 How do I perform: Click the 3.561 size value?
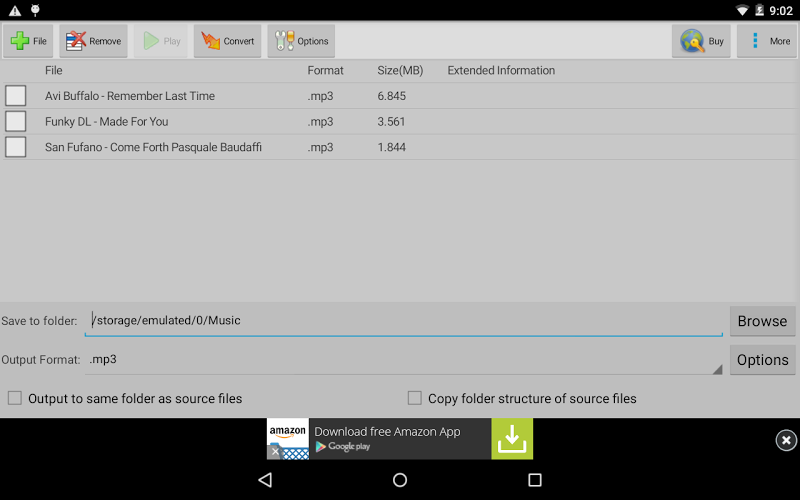point(391,121)
